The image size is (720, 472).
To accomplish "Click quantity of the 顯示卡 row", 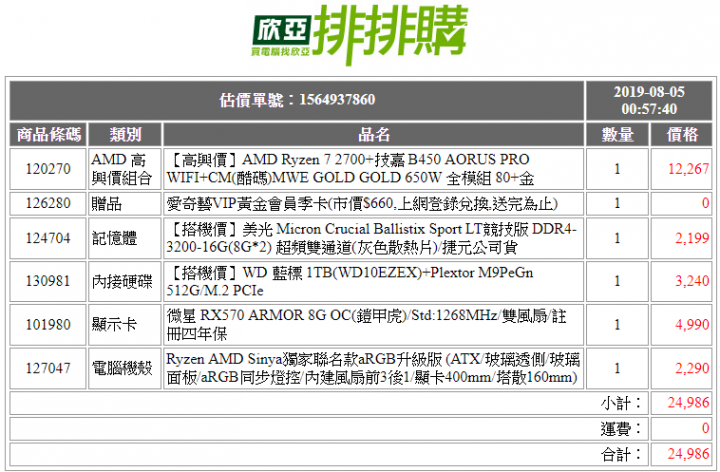I will (617, 325).
